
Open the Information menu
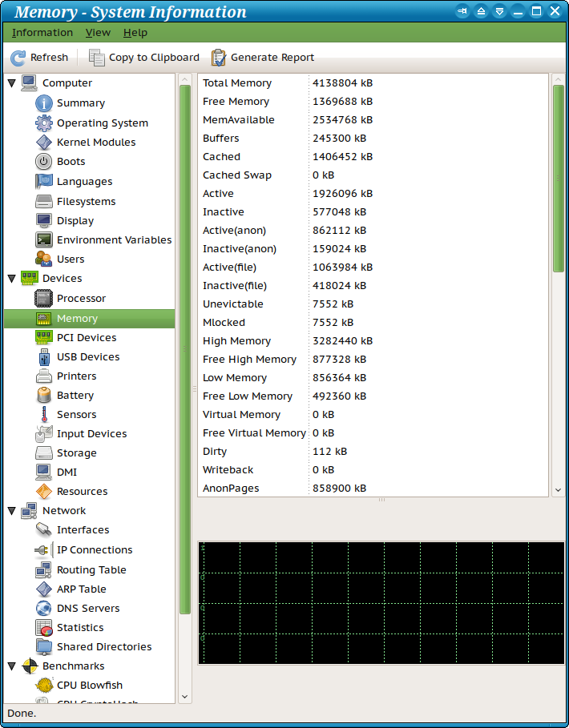42,33
